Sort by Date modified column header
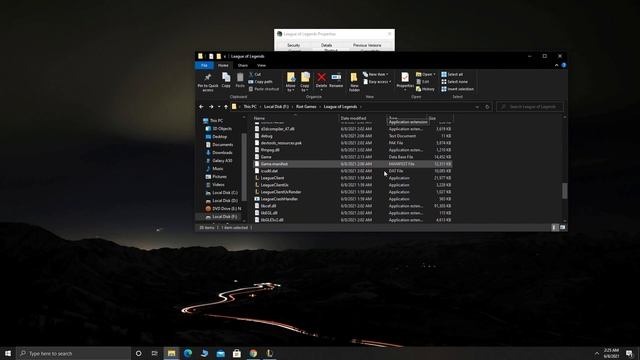The image size is (640, 360). 353,118
